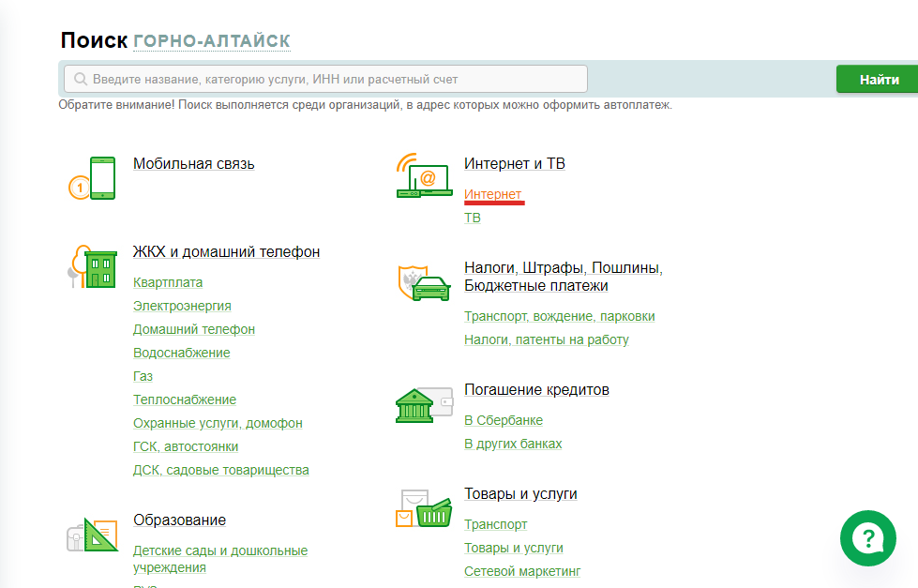Click the car and shield taxes icon

[x=424, y=283]
